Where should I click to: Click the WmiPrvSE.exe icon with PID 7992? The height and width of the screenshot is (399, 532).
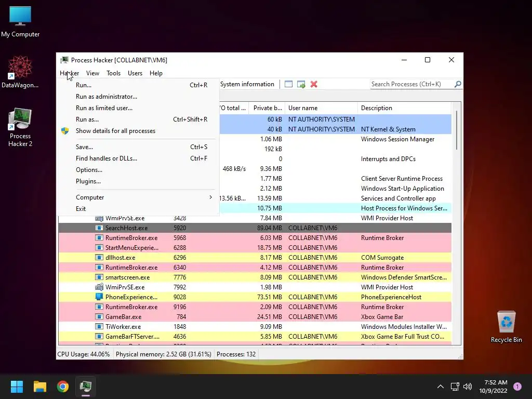tap(99, 287)
